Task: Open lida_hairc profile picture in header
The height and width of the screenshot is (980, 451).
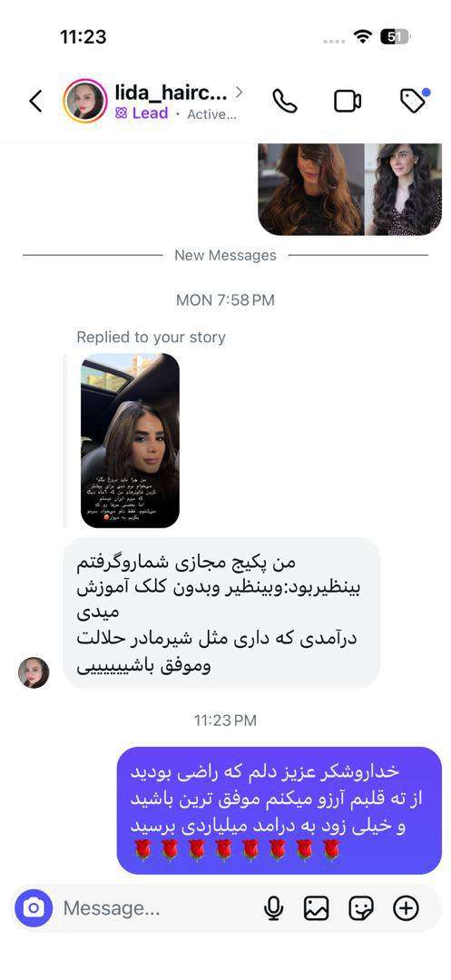Action: tap(85, 101)
